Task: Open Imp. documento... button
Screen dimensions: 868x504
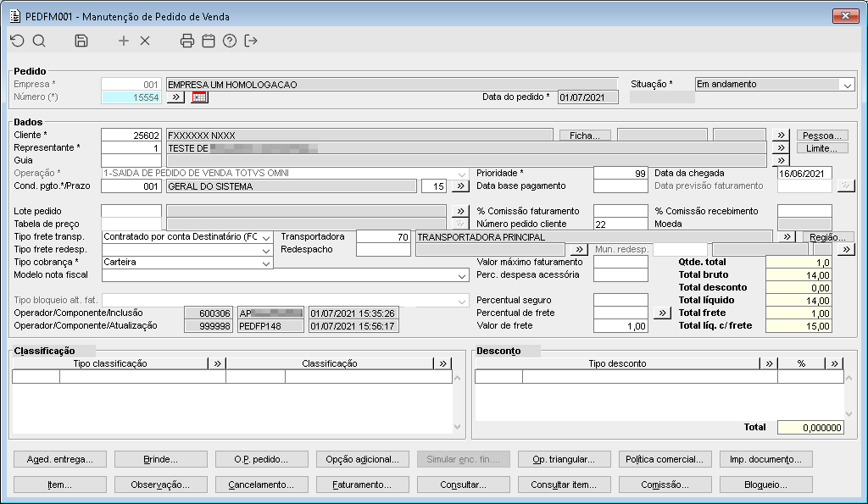Action: pos(765,459)
